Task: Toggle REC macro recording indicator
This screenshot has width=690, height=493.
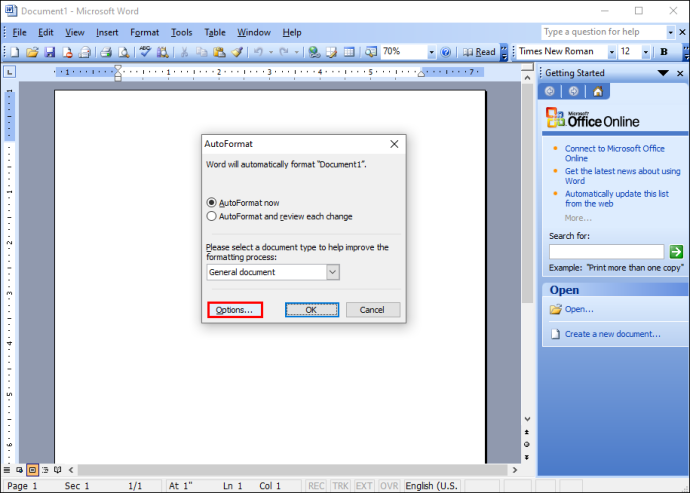Action: [x=316, y=486]
